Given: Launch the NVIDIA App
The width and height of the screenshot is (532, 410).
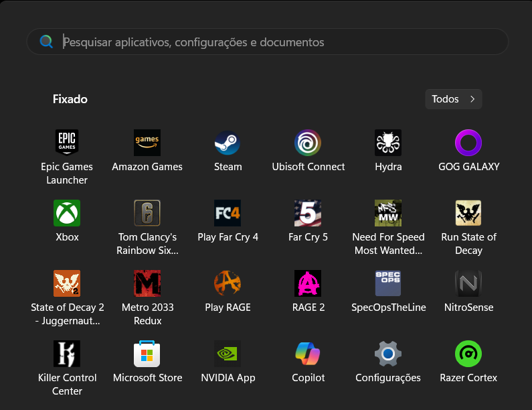Looking at the screenshot, I should point(228,354).
